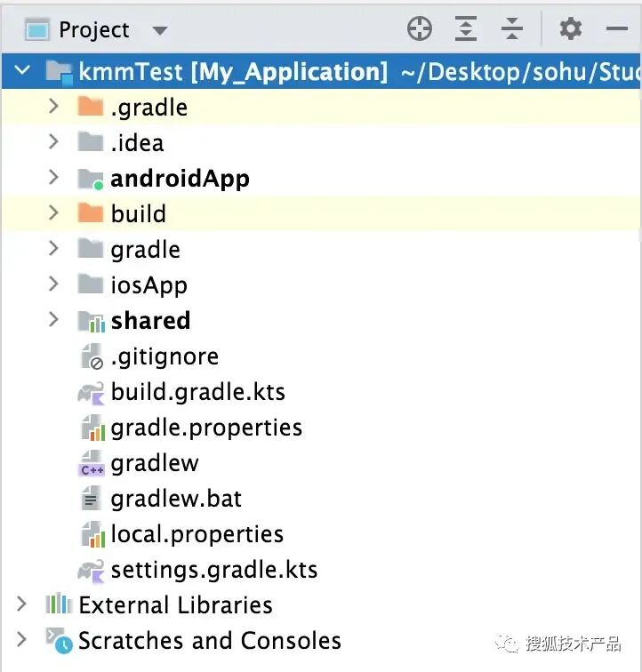Click the Expand All toolbar icon
Viewport: 642px width, 672px height.
tap(466, 28)
